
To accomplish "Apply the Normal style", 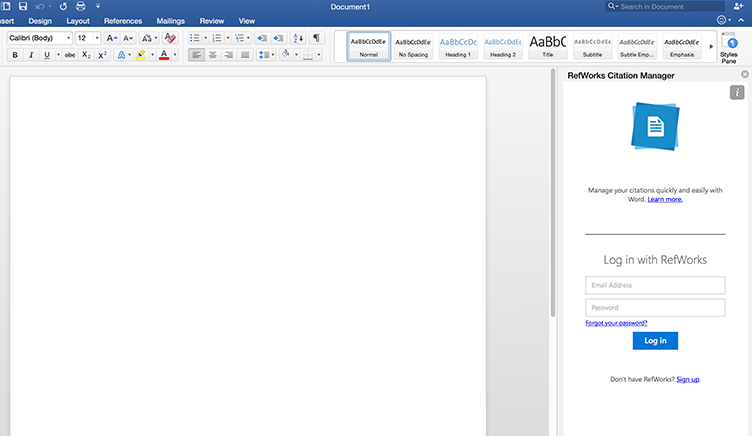I will (x=368, y=46).
